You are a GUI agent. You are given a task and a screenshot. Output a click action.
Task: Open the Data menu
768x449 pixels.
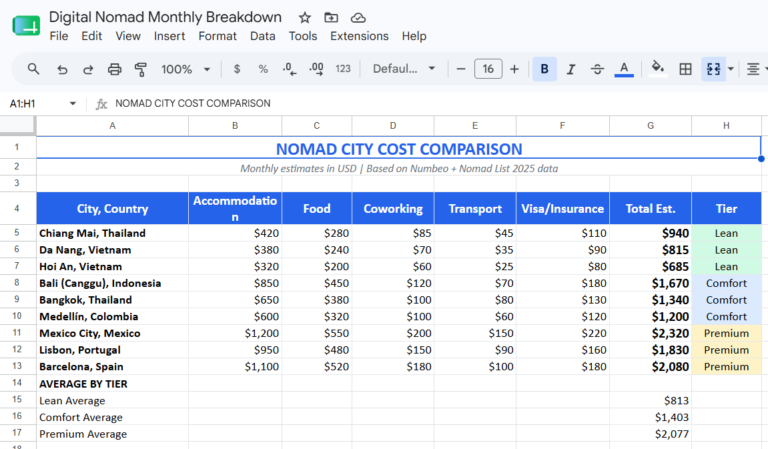click(263, 36)
